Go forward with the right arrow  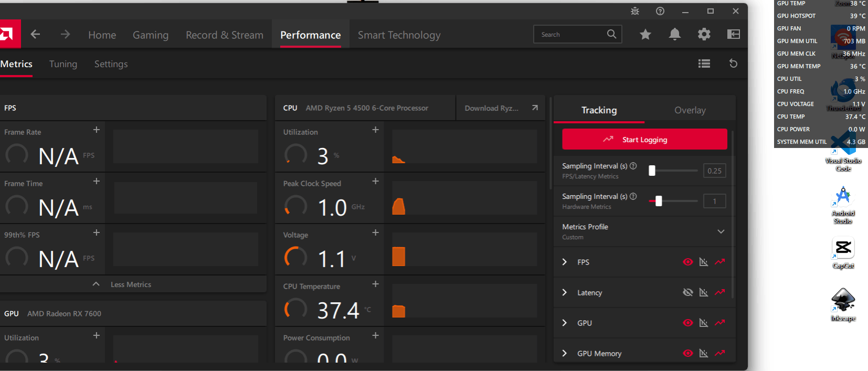pyautogui.click(x=65, y=34)
